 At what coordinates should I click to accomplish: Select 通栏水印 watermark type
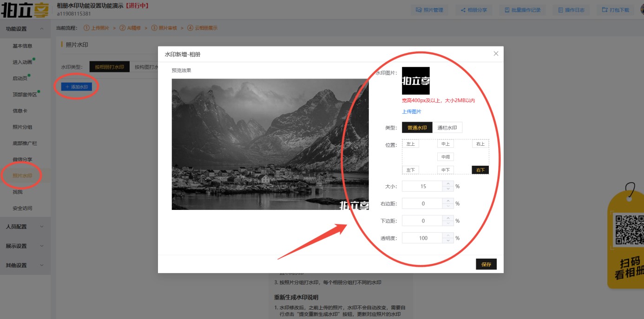tap(447, 128)
